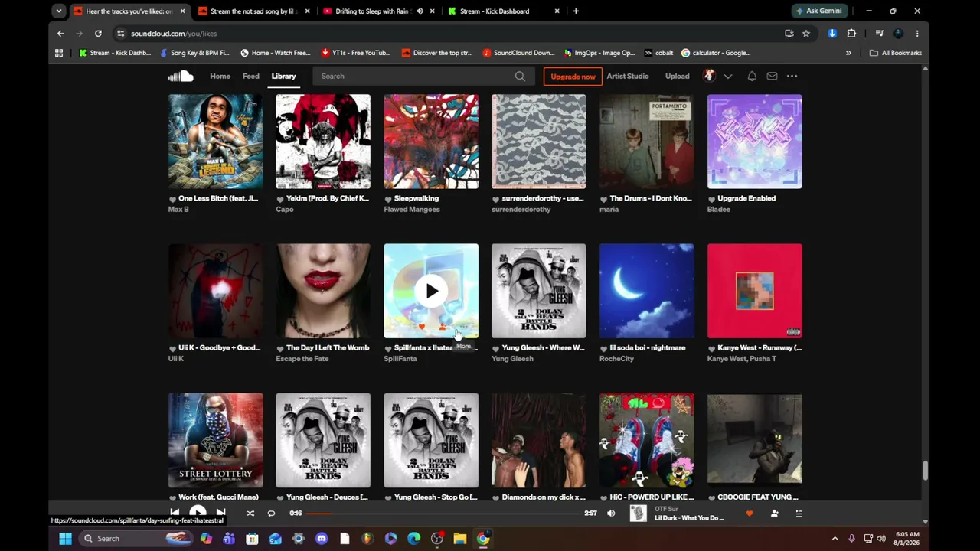Open File Explorer from the taskbar

pyautogui.click(x=460, y=538)
